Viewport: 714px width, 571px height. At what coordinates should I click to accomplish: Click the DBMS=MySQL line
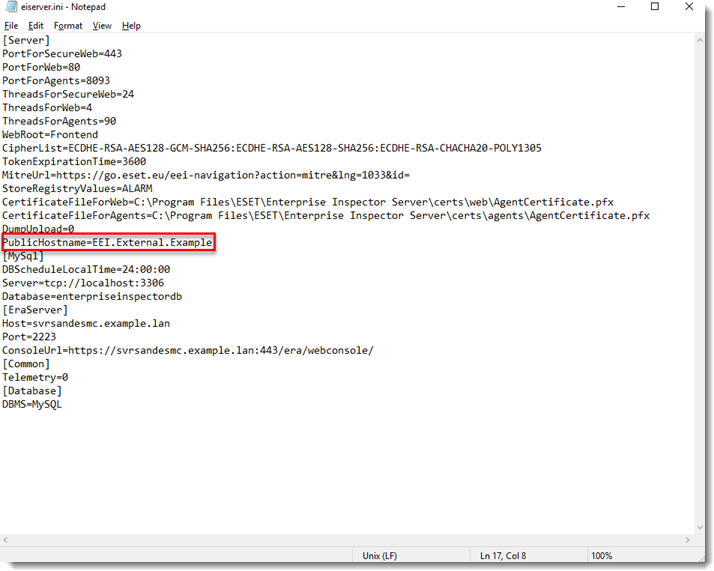point(32,404)
